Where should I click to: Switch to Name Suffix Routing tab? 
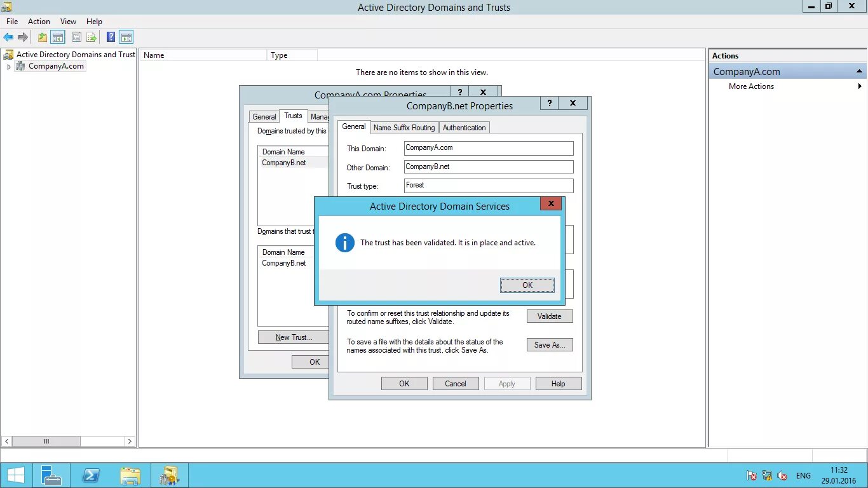click(404, 128)
